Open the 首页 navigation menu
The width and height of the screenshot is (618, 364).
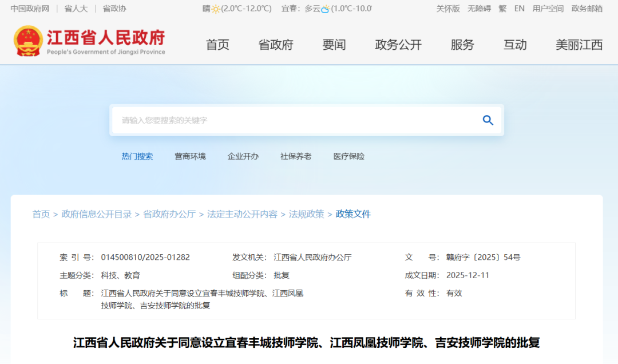pyautogui.click(x=217, y=45)
